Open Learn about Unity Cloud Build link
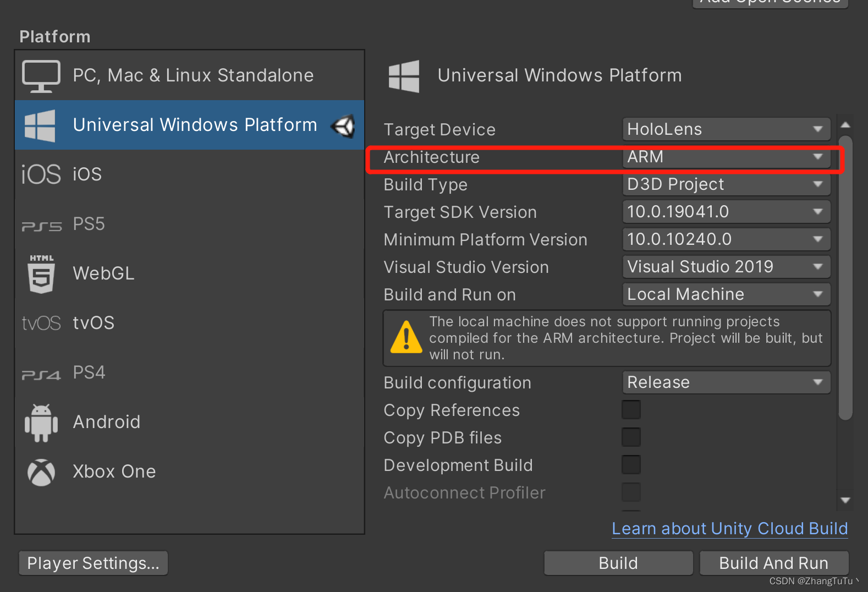The height and width of the screenshot is (592, 868). 730,529
